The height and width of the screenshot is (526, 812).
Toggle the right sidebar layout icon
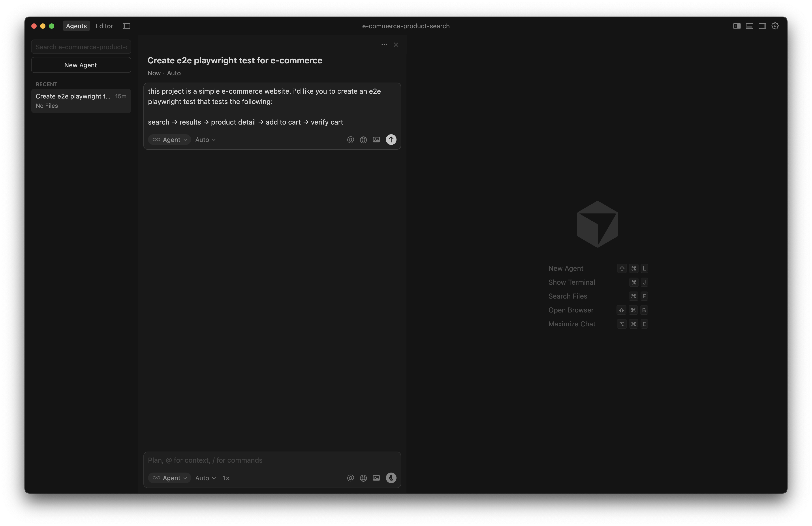point(762,26)
